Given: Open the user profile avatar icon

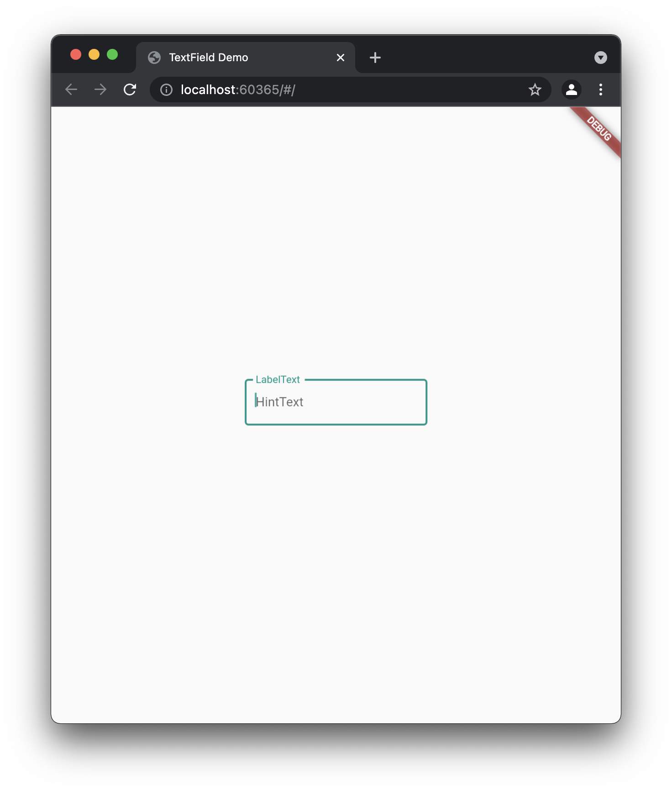Looking at the screenshot, I should click(x=572, y=90).
